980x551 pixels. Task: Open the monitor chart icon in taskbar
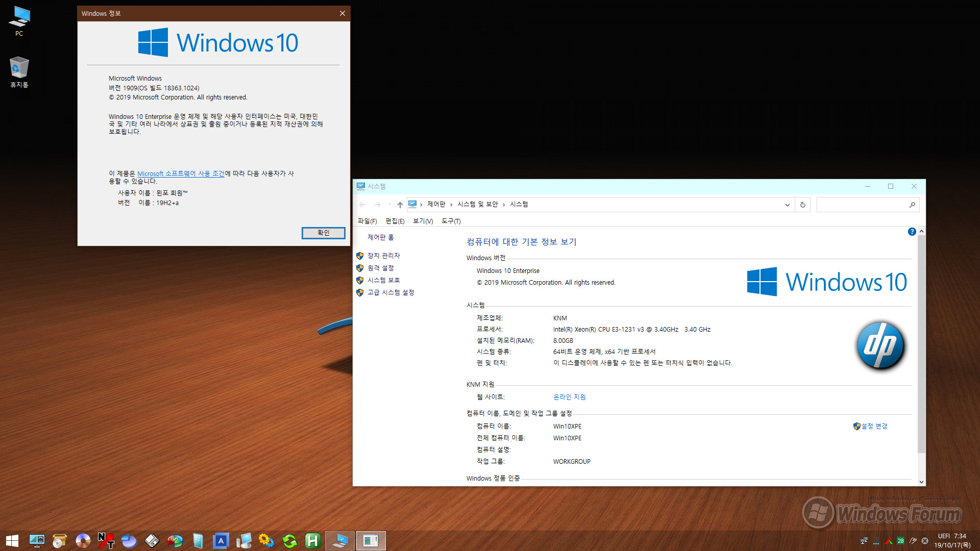click(x=37, y=541)
